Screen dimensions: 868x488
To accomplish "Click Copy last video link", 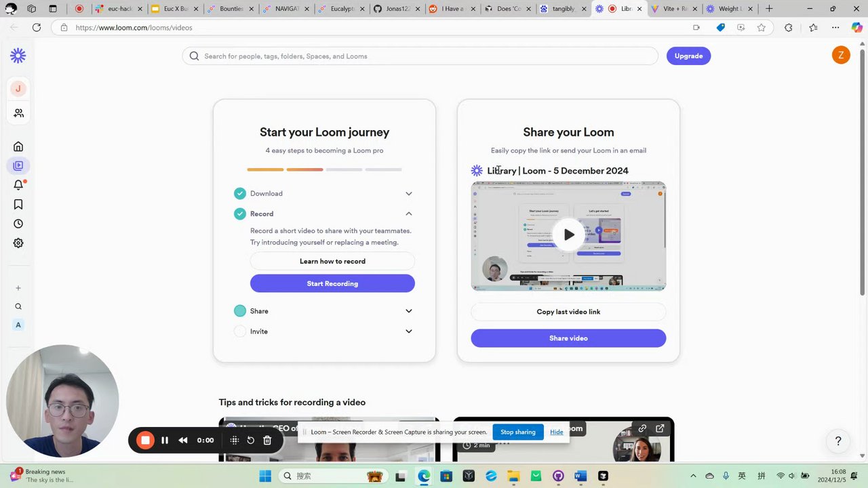I will (x=568, y=312).
